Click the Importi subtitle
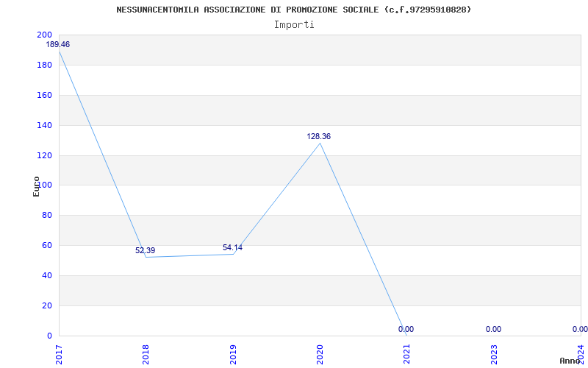 pyautogui.click(x=294, y=25)
